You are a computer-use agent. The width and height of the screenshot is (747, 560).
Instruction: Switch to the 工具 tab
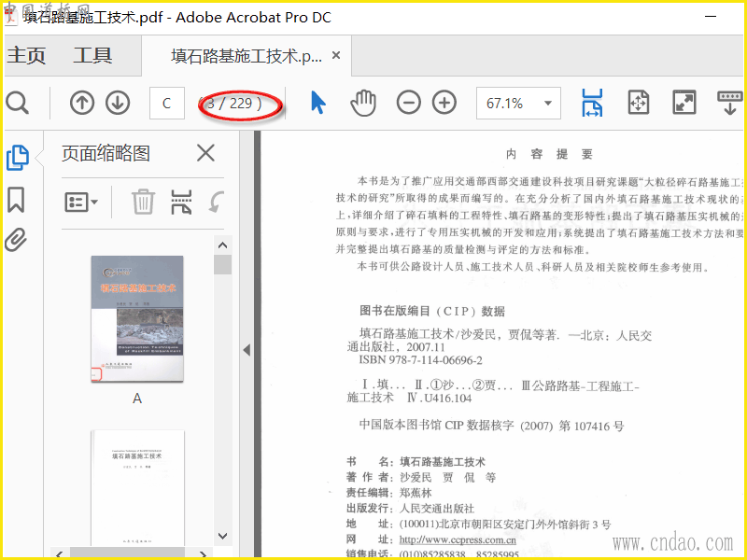(92, 56)
